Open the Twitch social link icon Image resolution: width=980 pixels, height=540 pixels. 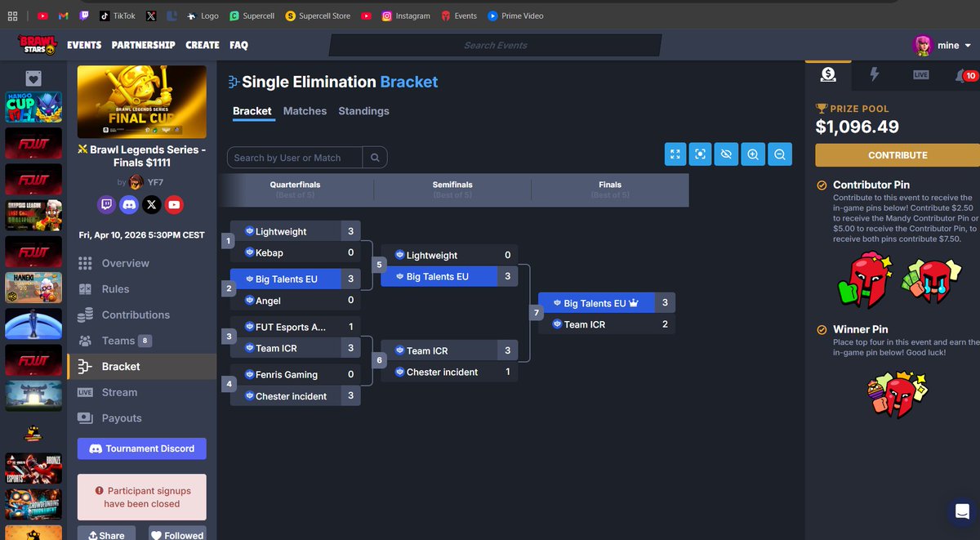(x=106, y=204)
